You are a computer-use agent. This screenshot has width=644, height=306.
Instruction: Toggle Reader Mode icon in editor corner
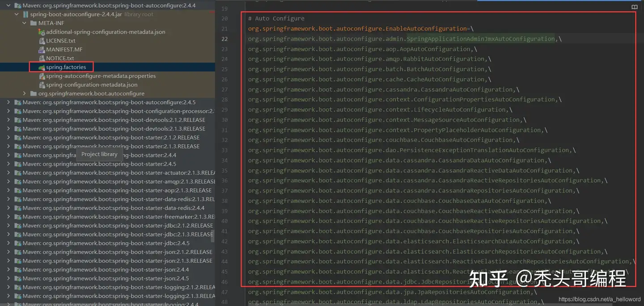634,7
